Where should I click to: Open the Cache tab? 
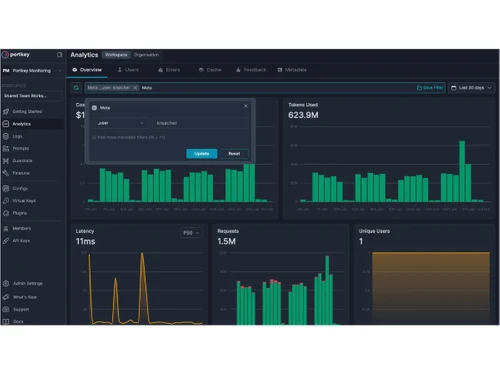point(210,70)
